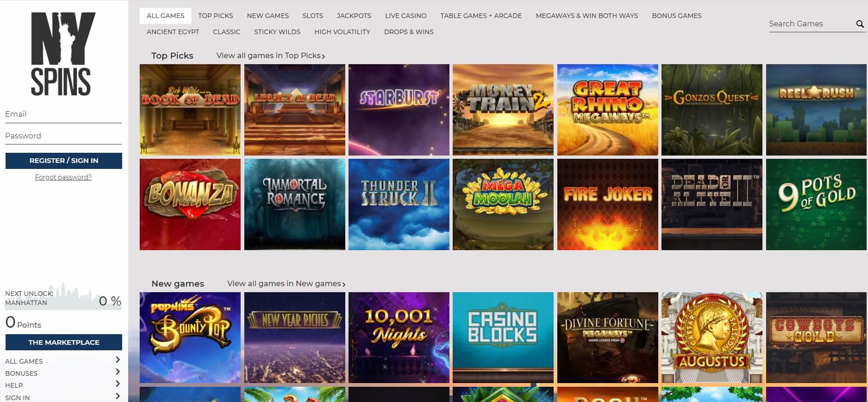
Task: Open the Ancient Egypt category
Action: [x=173, y=32]
